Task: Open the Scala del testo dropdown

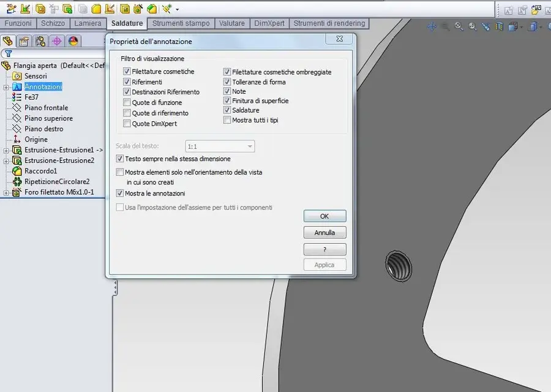Action: [220, 146]
